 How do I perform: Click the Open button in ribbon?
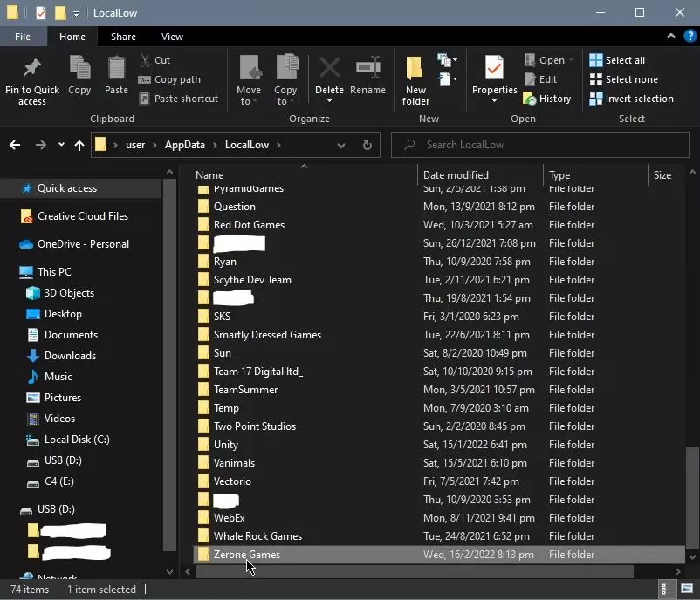coord(548,60)
